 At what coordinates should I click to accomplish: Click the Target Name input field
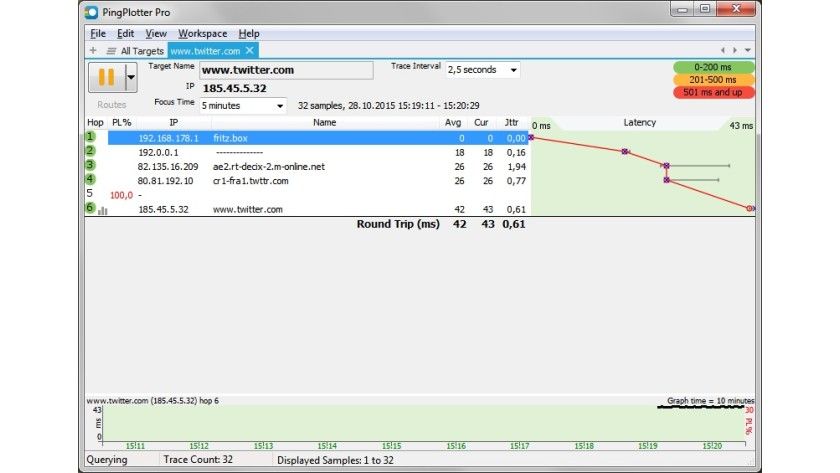coord(286,70)
